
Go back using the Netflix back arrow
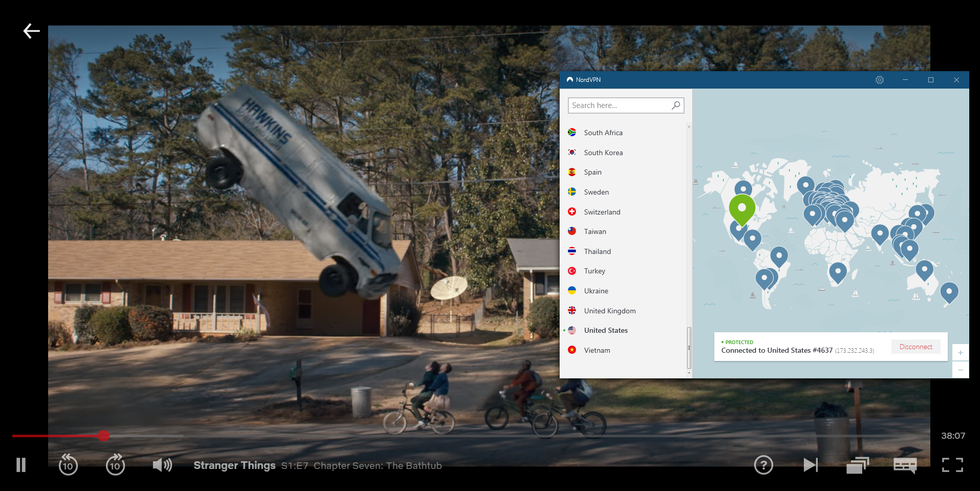(31, 31)
